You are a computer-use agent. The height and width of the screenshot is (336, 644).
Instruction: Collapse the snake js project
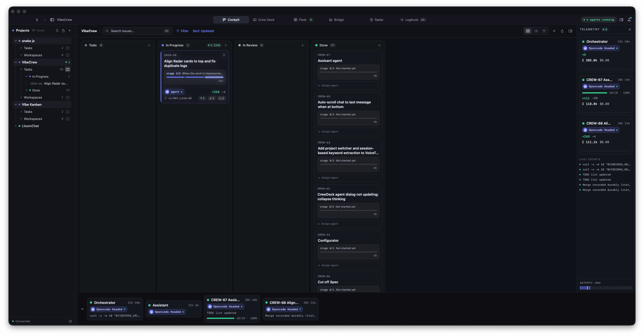pos(16,41)
